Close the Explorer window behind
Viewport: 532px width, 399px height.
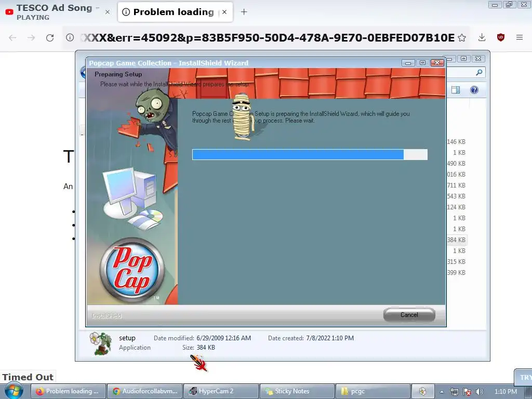coord(478,58)
